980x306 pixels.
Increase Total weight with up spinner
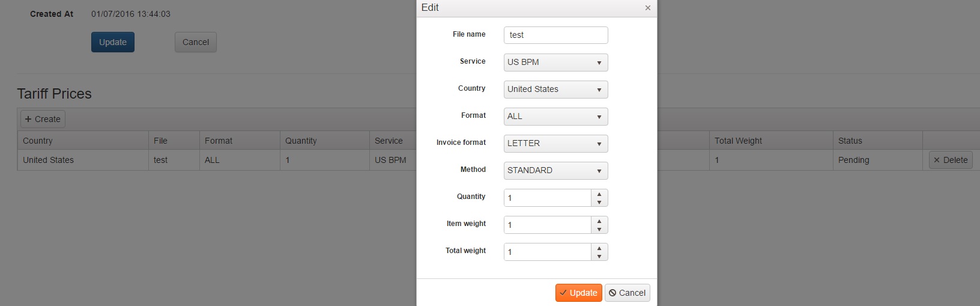coord(599,248)
